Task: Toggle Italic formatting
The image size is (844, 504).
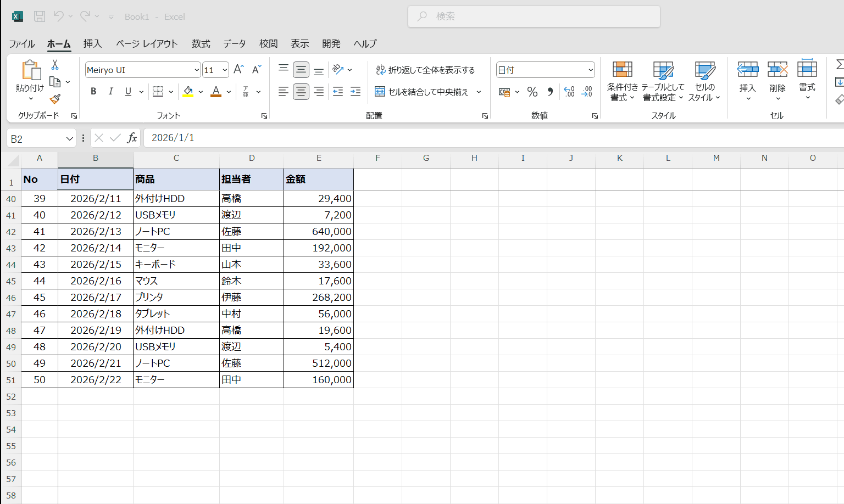Action: 110,92
